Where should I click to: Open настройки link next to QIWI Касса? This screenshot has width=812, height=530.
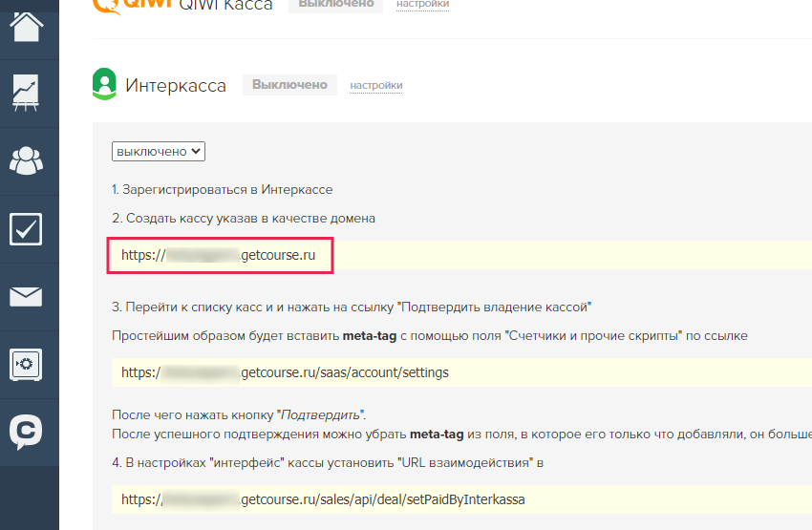pos(422,4)
